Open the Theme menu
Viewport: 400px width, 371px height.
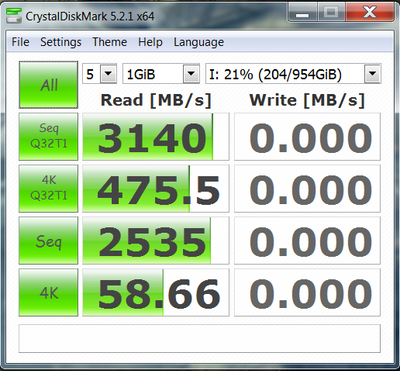pyautogui.click(x=110, y=42)
